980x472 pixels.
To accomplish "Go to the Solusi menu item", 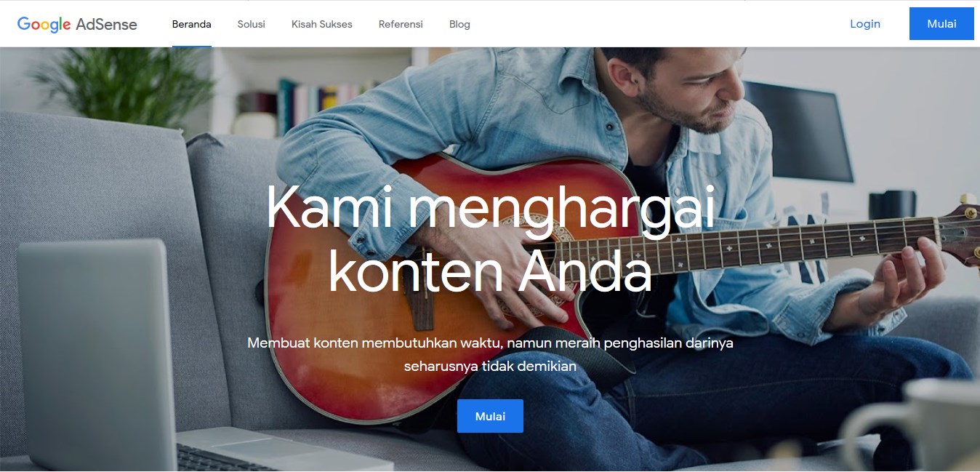I will point(252,24).
